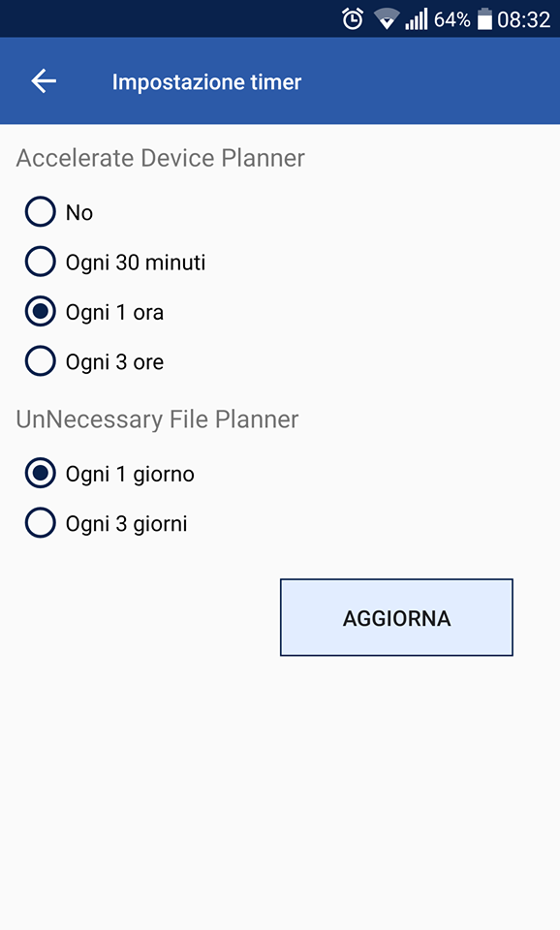
Task: Tap the 64% battery percentage indicator
Action: [452, 19]
